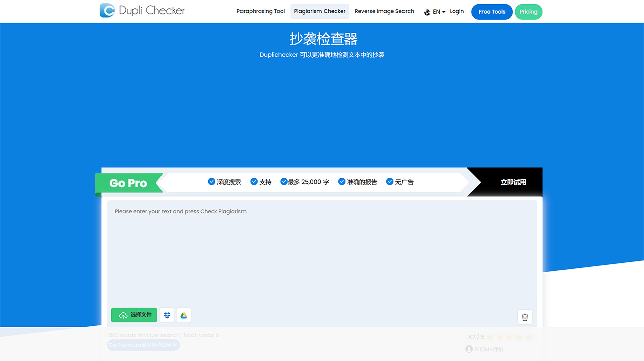Click the cloud upload icon on 选择文件 button
Image resolution: width=644 pixels, height=361 pixels.
click(123, 315)
